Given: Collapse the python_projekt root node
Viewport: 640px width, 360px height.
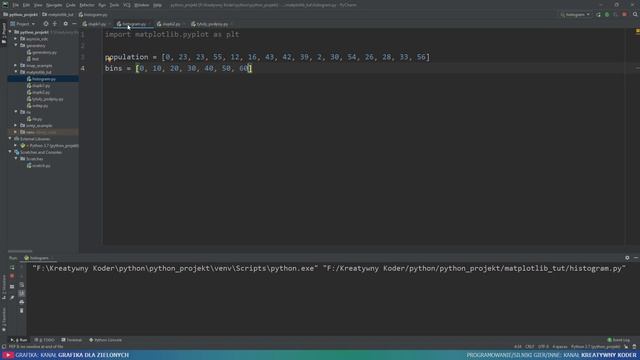Looking at the screenshot, I should tap(10, 32).
